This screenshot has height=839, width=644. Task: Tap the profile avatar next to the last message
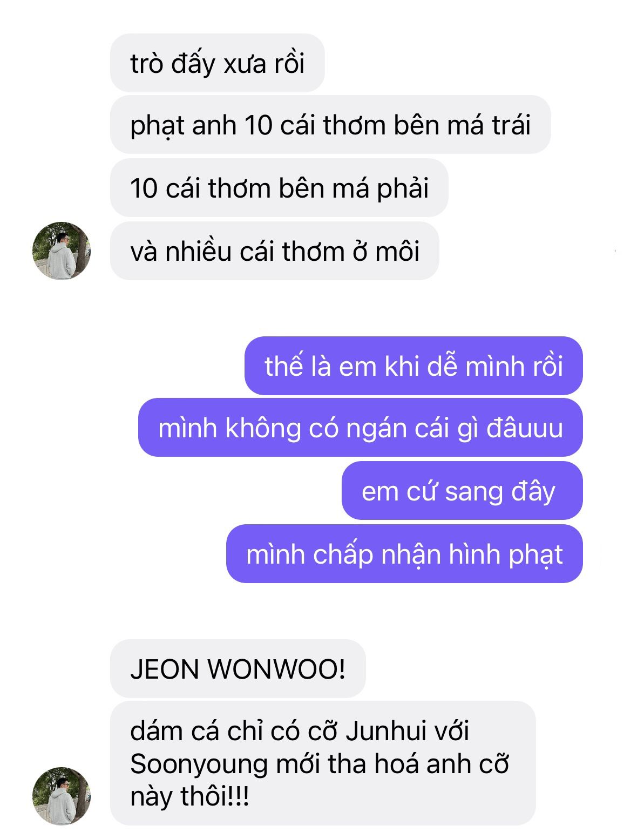[62, 796]
